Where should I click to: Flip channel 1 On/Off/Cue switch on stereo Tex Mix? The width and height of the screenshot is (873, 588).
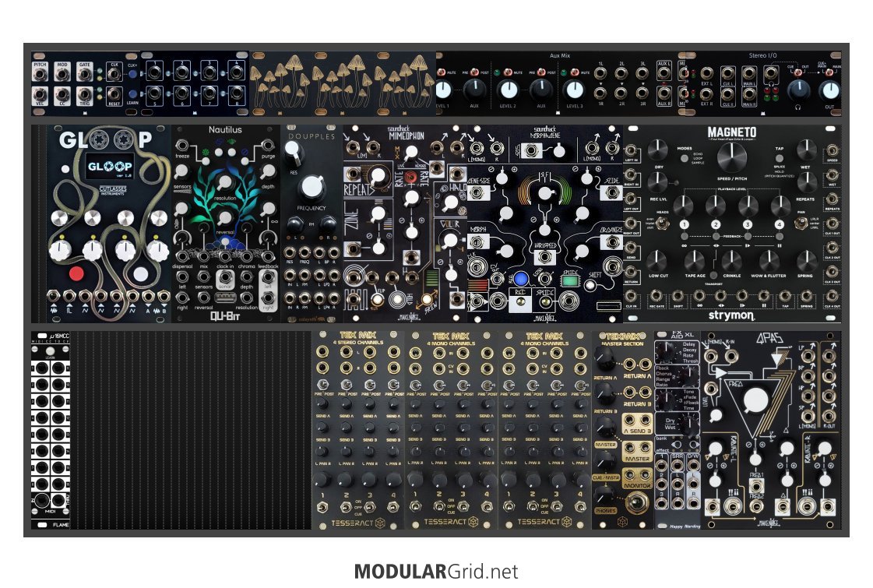323,508
